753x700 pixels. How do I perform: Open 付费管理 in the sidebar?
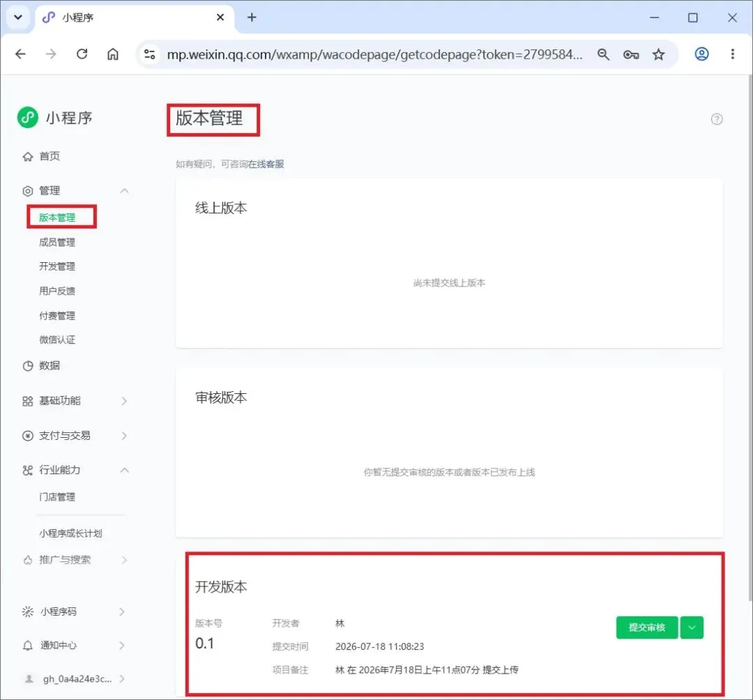click(57, 316)
